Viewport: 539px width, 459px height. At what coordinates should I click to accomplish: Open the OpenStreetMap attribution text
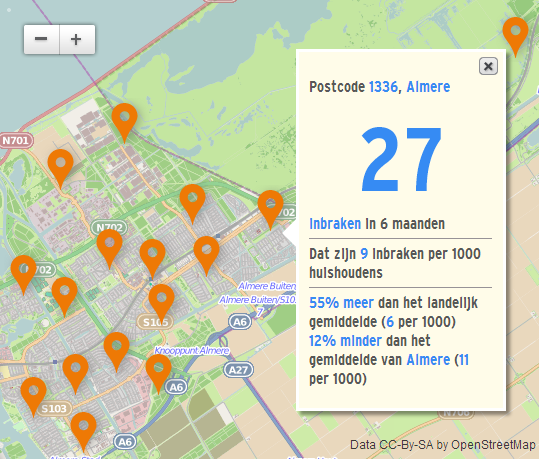point(442,445)
